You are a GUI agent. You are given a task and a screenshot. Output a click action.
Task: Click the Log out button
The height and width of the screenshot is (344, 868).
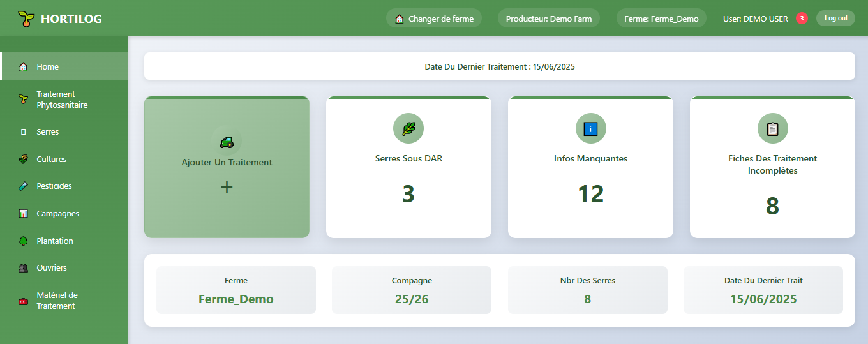(835, 19)
